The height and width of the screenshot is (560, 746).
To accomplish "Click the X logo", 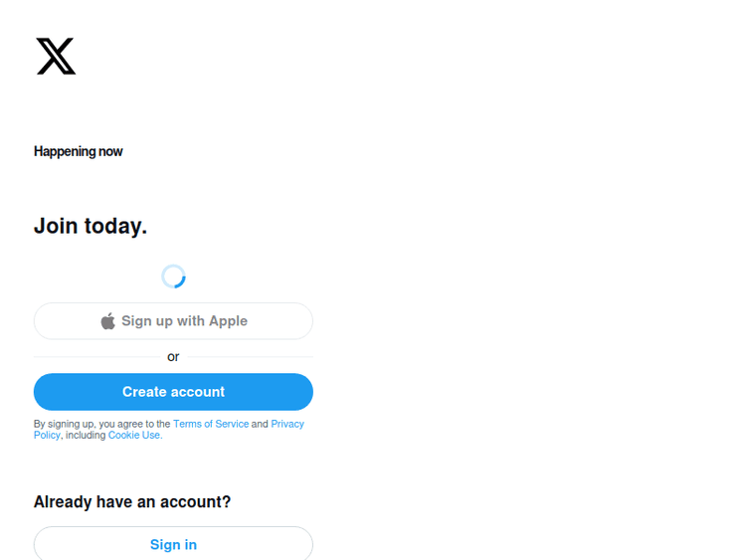I will 56,57.
